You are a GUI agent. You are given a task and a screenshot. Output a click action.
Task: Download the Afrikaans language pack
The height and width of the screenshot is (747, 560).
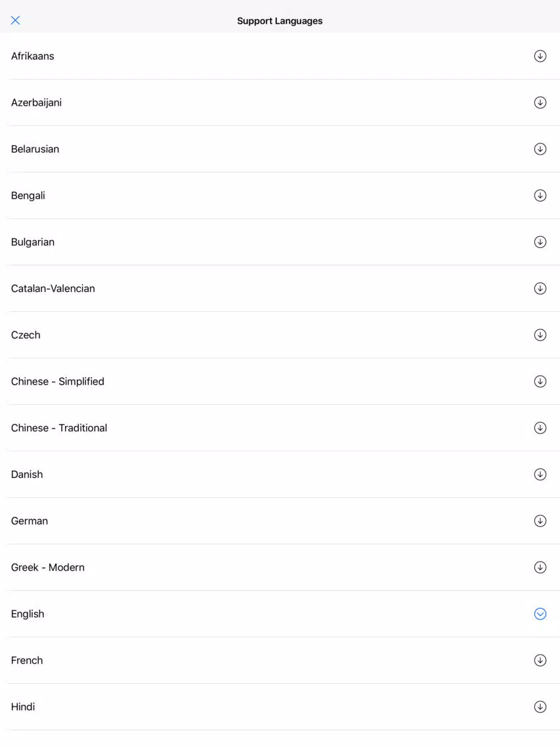[540, 56]
